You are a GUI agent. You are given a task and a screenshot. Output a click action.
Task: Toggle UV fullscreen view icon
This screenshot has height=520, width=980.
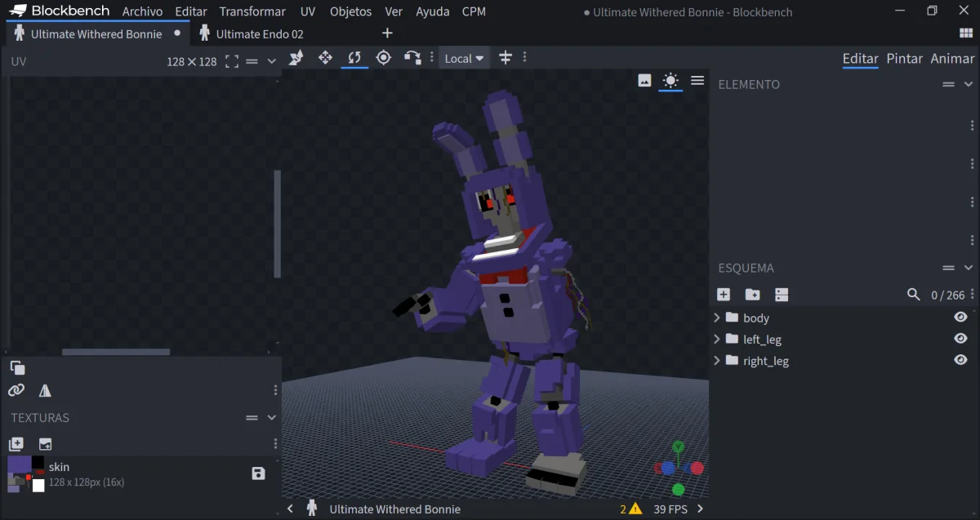coord(232,61)
